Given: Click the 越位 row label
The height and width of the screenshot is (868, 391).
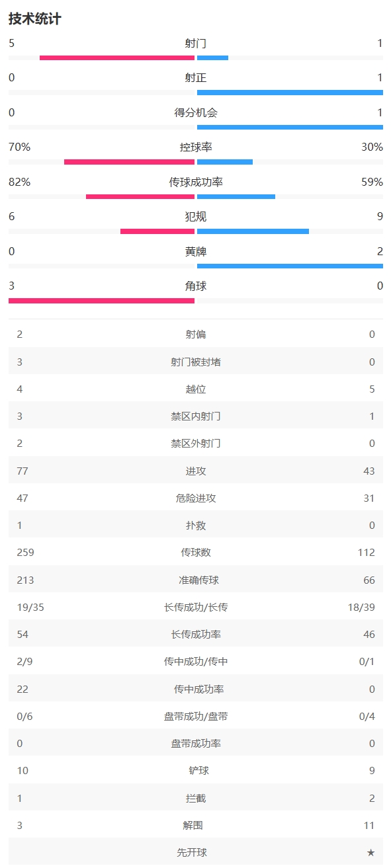Looking at the screenshot, I should [196, 389].
